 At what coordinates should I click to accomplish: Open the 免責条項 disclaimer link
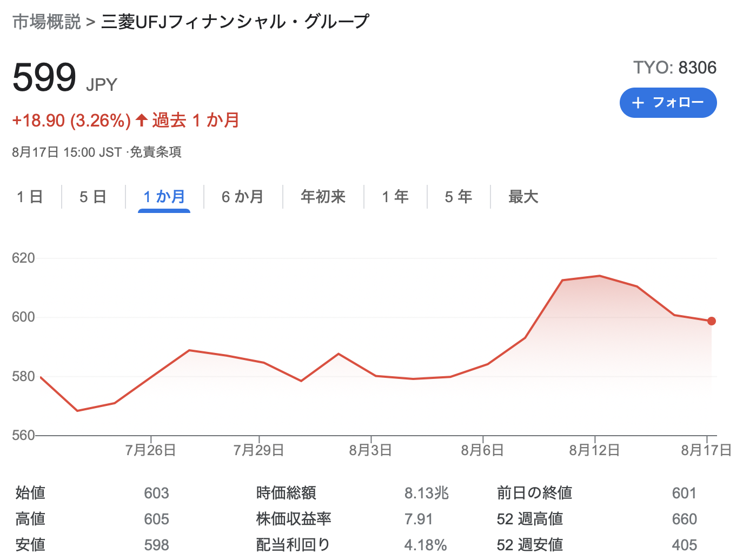(x=156, y=152)
